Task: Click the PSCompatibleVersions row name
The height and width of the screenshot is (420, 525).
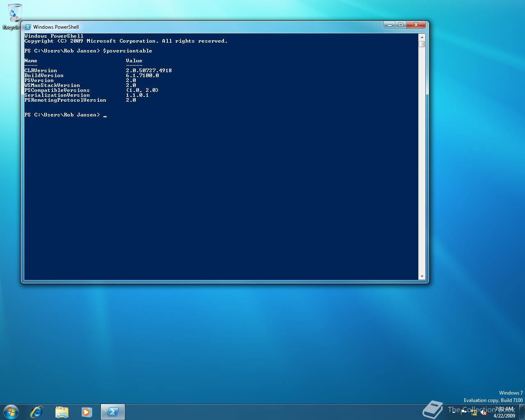Action: coord(57,90)
